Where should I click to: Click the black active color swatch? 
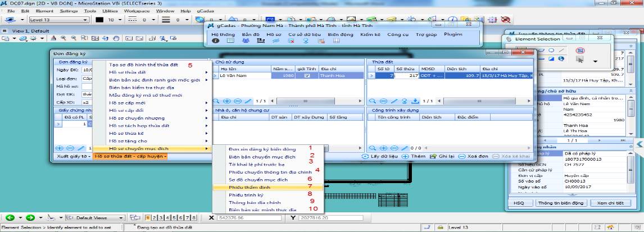click(99, 20)
